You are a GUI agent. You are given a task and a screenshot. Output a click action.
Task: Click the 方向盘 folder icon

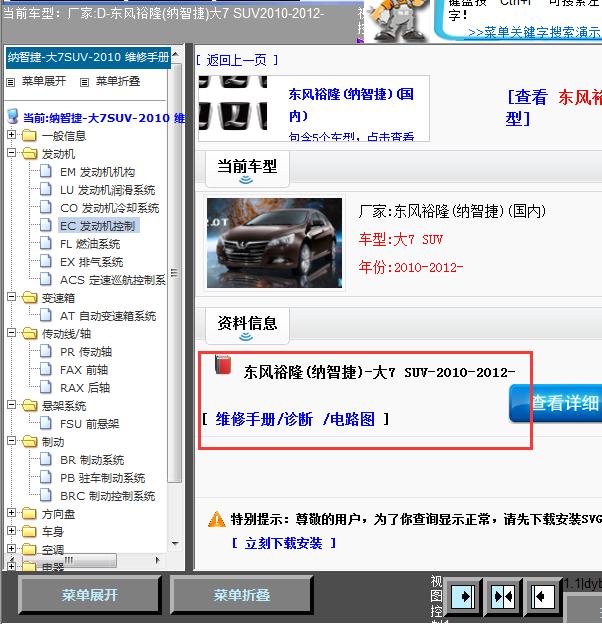point(29,513)
